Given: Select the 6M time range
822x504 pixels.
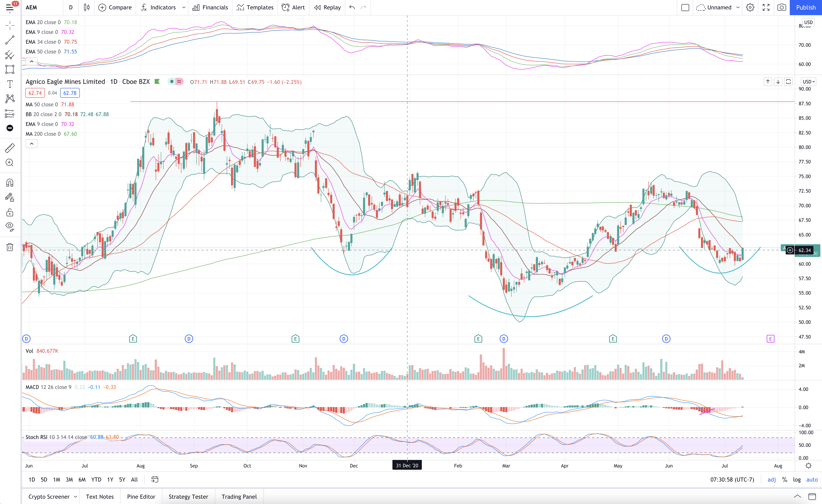Looking at the screenshot, I should pyautogui.click(x=82, y=479).
